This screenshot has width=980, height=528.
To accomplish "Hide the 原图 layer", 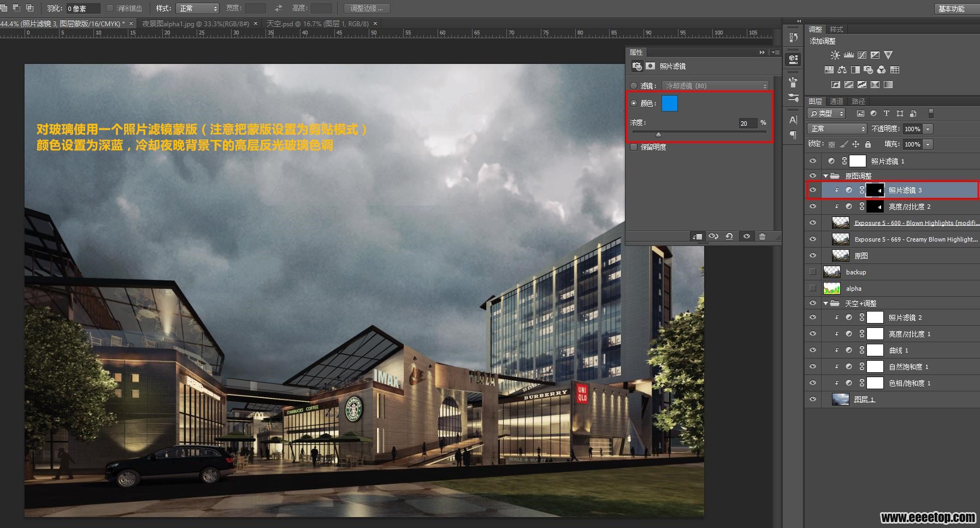I will (x=813, y=255).
